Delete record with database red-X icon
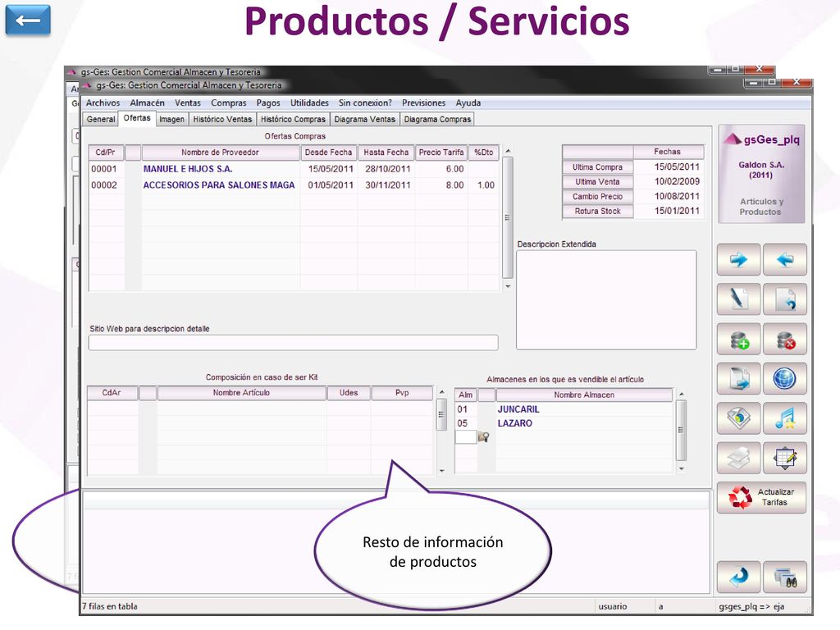 (785, 339)
